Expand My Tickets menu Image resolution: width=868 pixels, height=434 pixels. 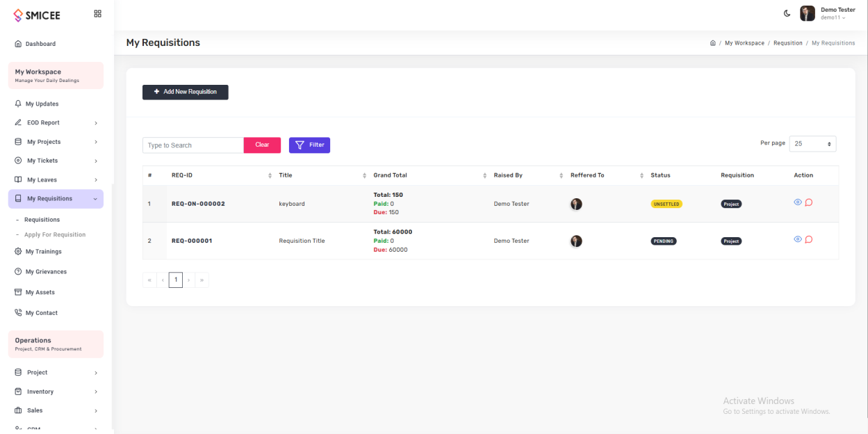[x=56, y=161]
